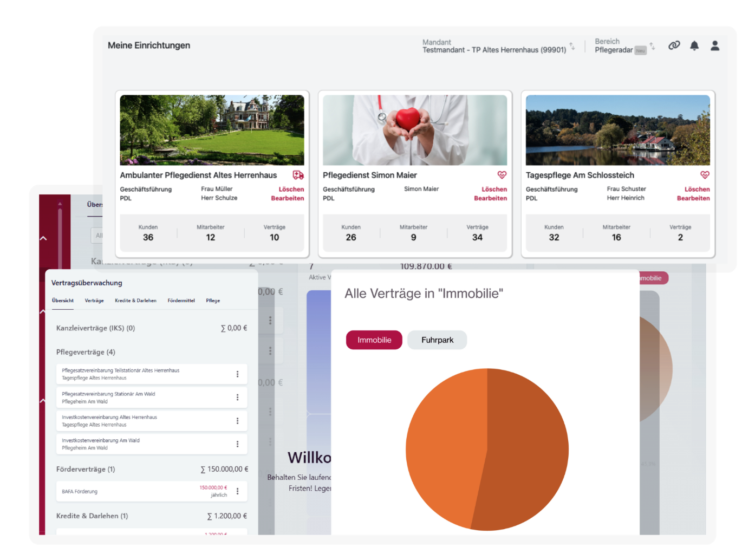Collapse top sidebar chevron section
Screen dimensions: 742x560
[43, 238]
